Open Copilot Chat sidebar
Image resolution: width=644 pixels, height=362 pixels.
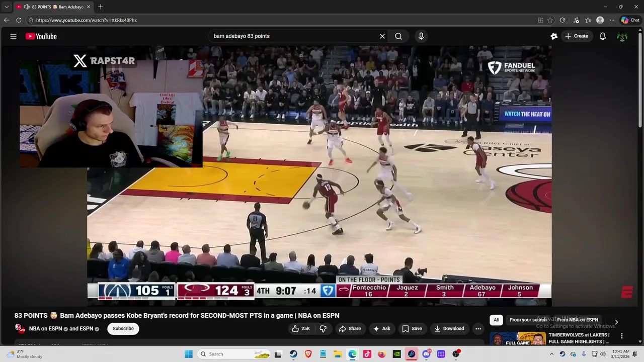(x=630, y=20)
